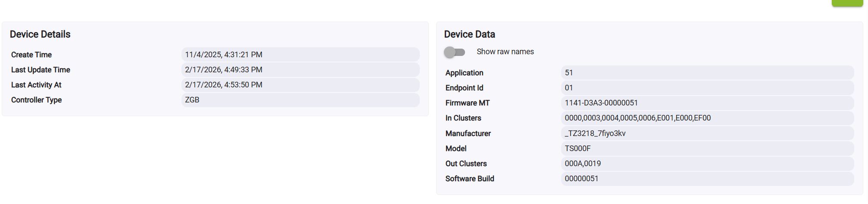Click the Device Details heading

pyautogui.click(x=40, y=34)
